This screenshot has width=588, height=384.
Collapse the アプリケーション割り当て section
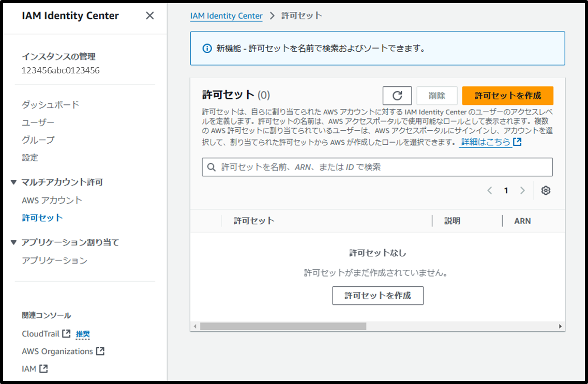[x=14, y=242]
